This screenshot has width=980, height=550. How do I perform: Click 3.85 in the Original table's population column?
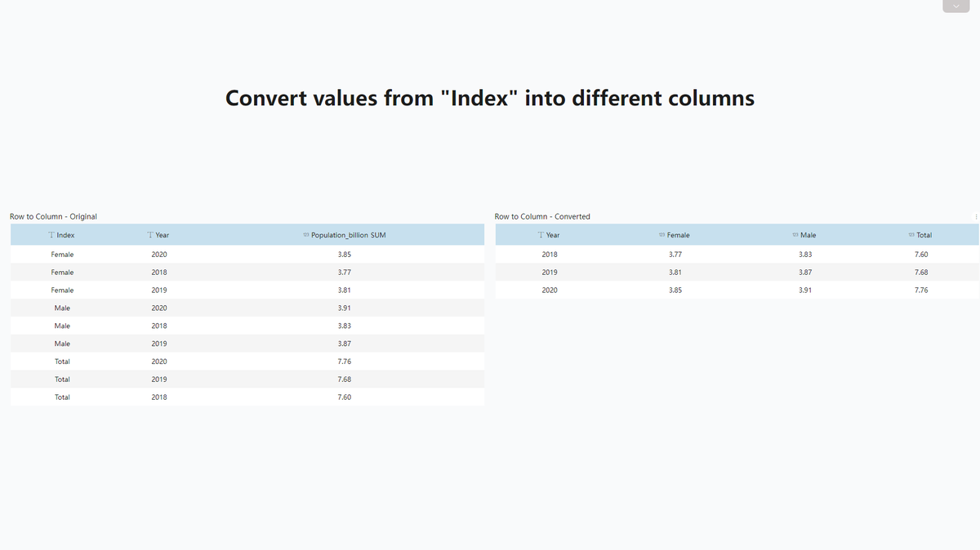click(x=345, y=255)
